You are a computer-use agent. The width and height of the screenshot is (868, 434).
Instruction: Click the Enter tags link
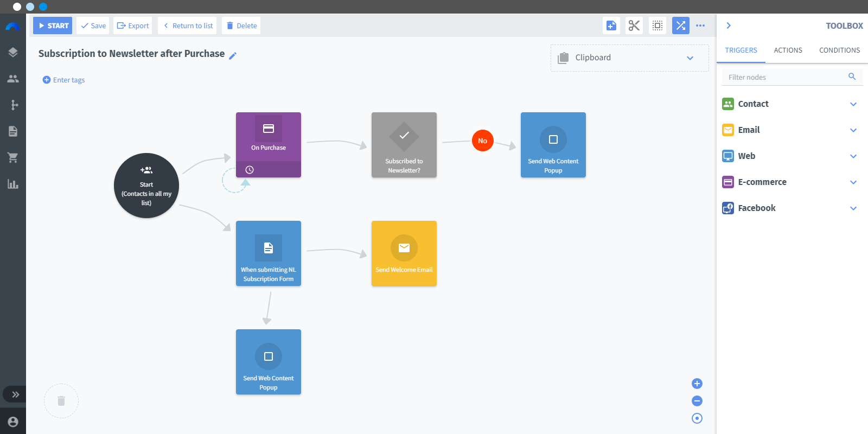[64, 80]
